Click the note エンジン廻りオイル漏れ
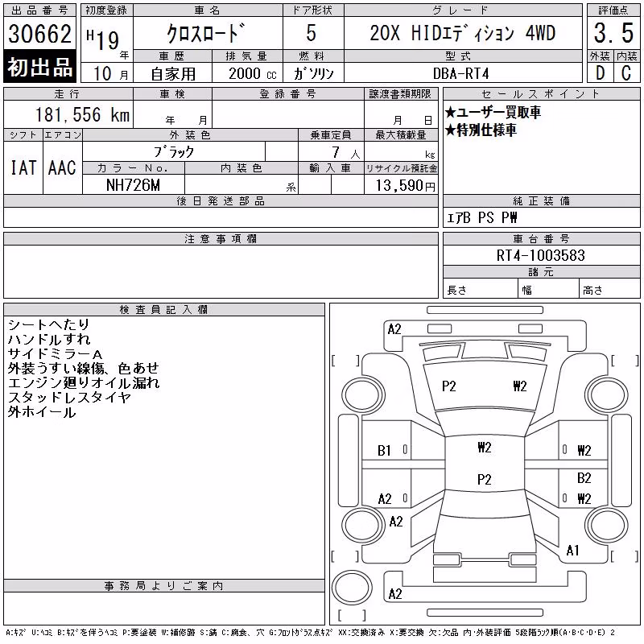 (x=84, y=383)
